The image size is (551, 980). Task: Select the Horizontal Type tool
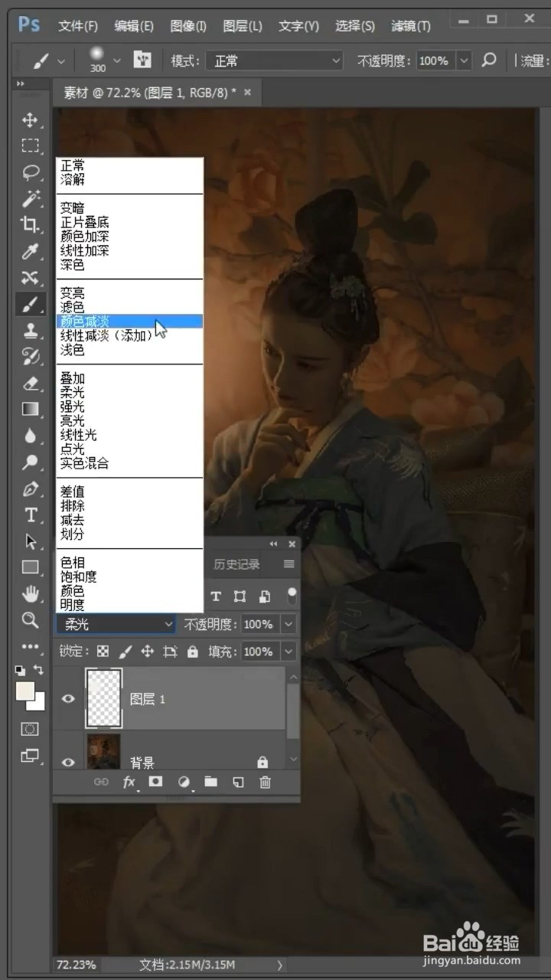click(30, 514)
